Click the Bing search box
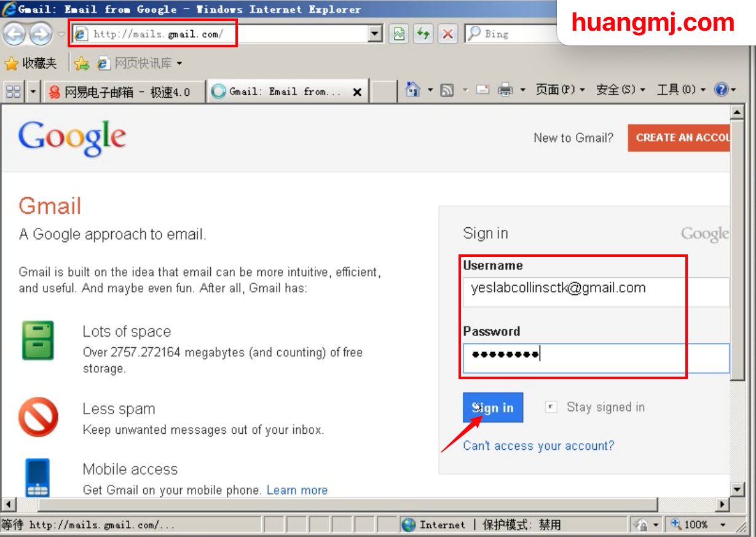This screenshot has height=537, width=756. (x=512, y=34)
